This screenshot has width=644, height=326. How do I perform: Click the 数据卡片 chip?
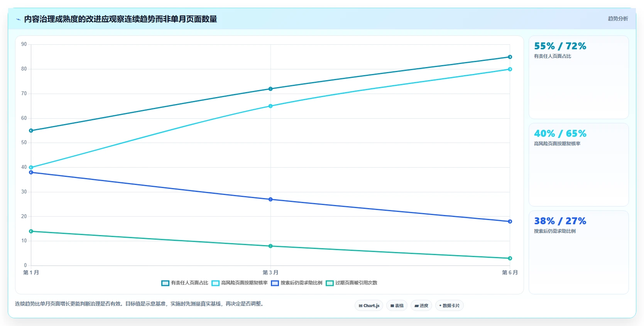(x=450, y=306)
